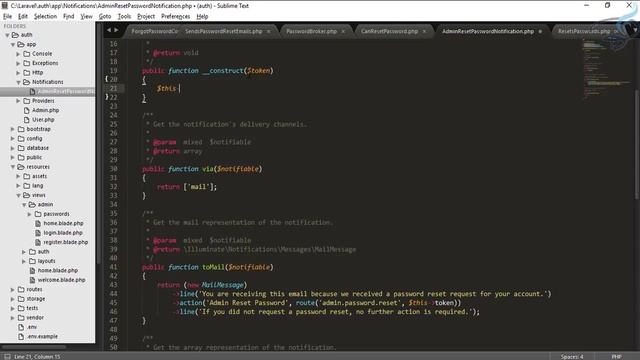
Task: Change indentation via Spaces: 4
Action: pos(572,357)
